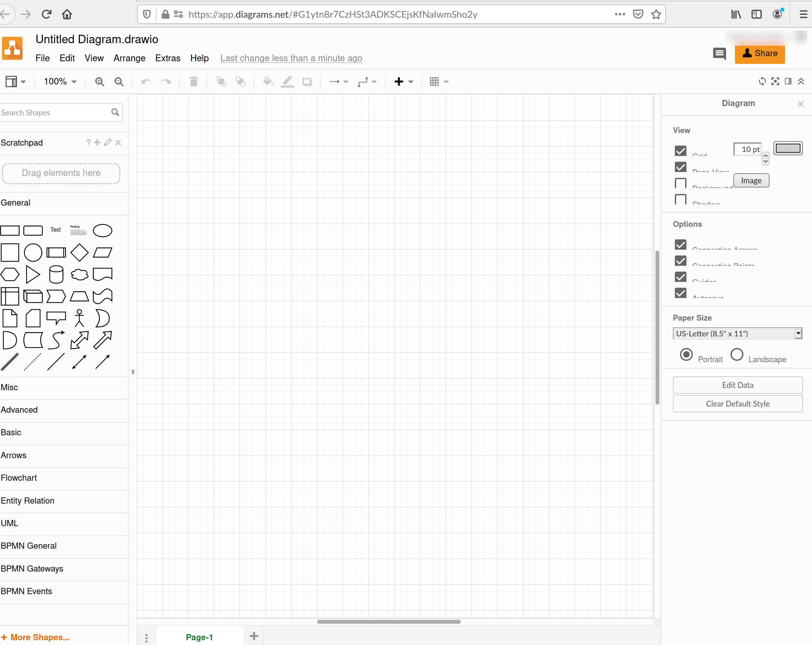Open the Edit menu

[x=67, y=58]
